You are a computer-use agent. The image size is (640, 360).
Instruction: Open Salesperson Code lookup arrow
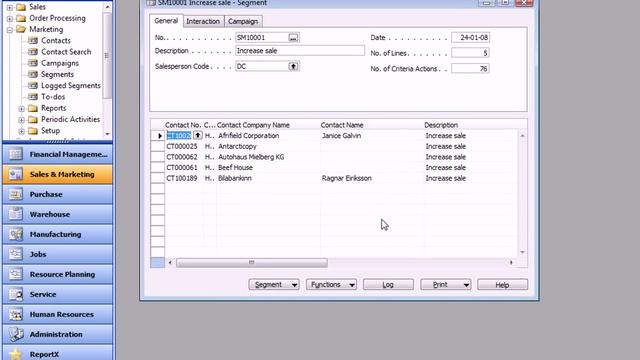point(293,66)
